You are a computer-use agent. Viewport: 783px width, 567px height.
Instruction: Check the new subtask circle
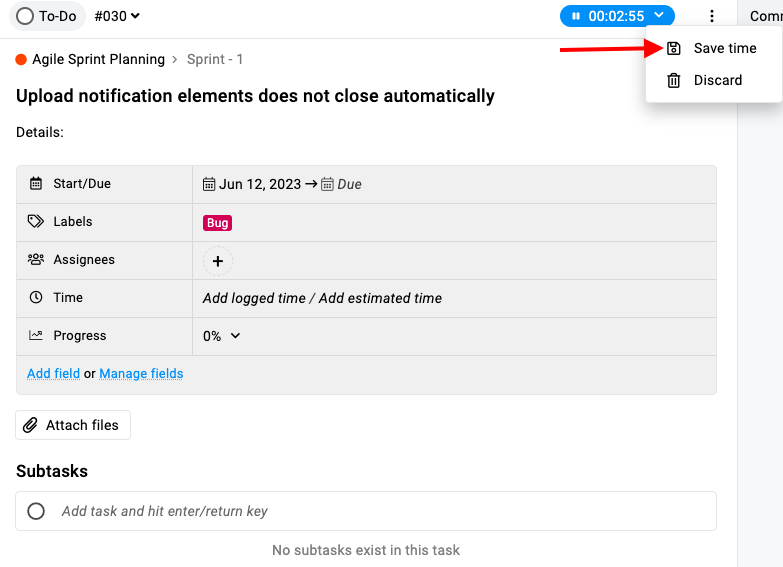36,511
